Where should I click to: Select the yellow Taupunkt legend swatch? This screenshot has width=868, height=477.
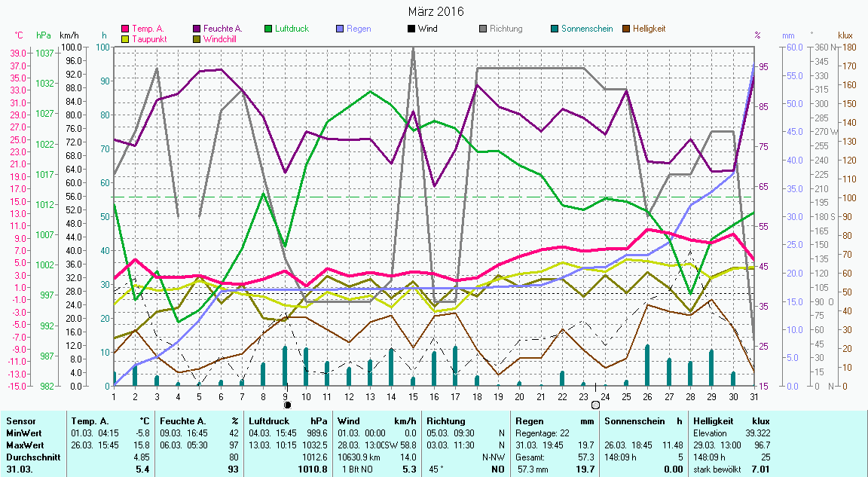(x=126, y=38)
